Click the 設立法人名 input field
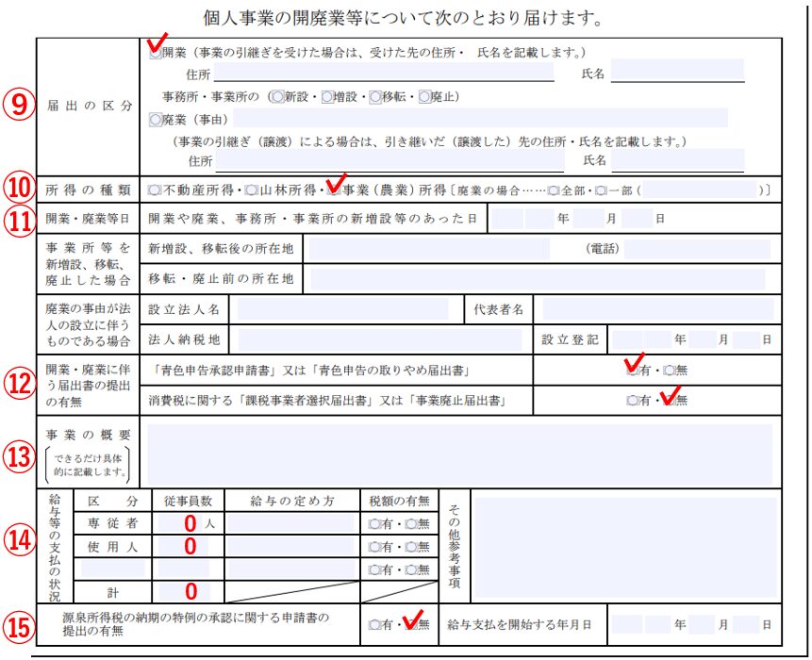 (x=343, y=309)
